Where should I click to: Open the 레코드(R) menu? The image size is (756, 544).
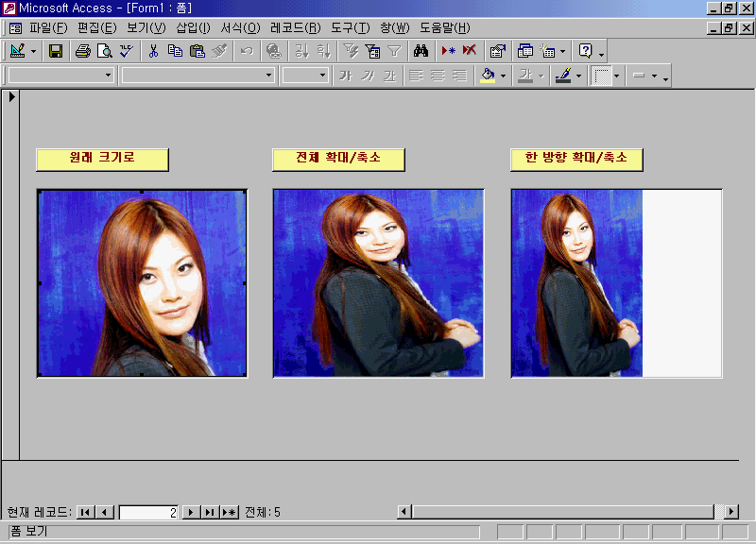(x=295, y=28)
